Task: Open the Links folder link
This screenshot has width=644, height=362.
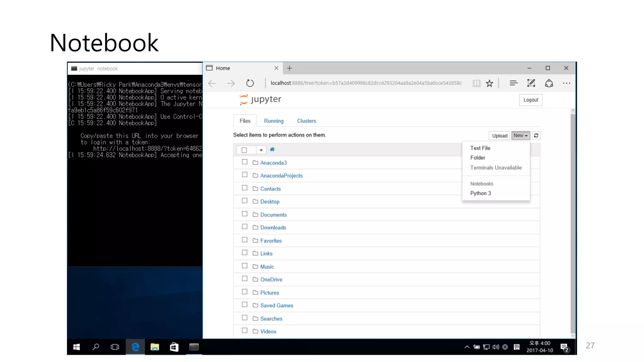Action: (x=266, y=254)
